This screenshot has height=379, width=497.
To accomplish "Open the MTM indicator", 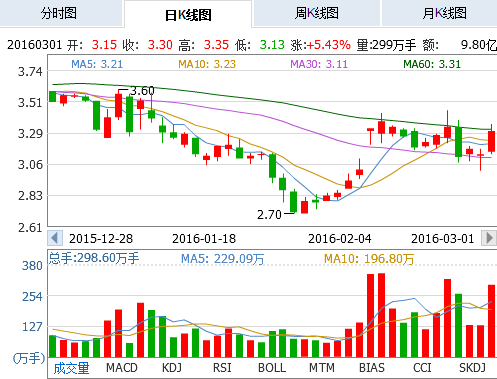I will [322, 368].
